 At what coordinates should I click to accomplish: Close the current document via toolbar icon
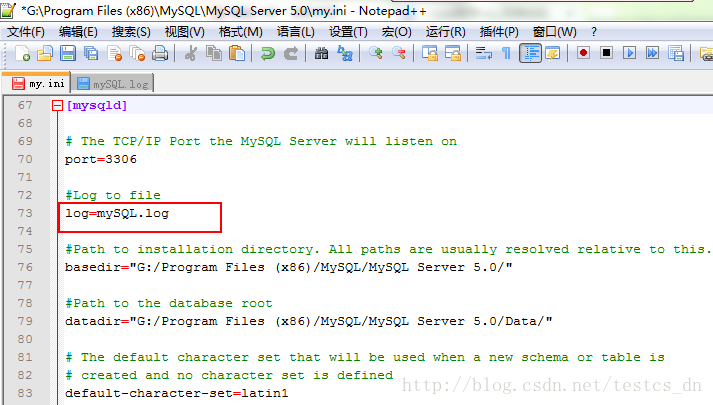pos(115,53)
